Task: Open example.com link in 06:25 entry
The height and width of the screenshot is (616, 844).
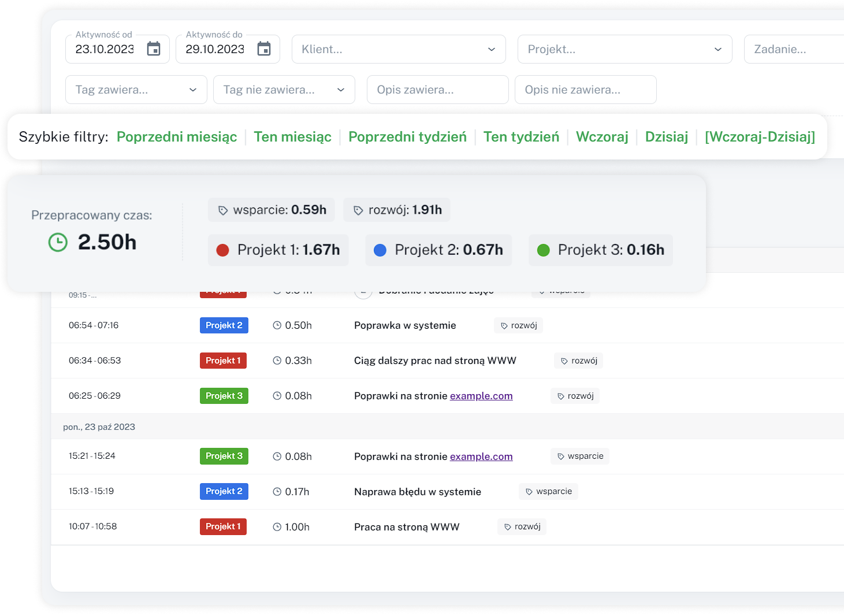Action: click(x=481, y=396)
